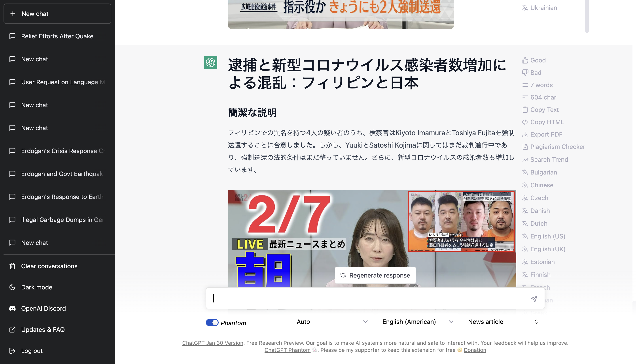Click the trash icon beside Clear conversations
636x364 pixels.
point(12,266)
